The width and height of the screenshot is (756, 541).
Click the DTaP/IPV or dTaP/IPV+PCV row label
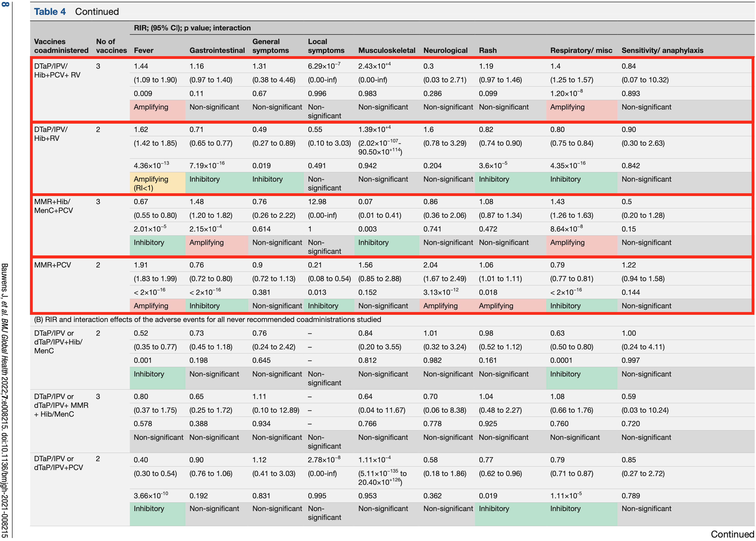coord(58,463)
